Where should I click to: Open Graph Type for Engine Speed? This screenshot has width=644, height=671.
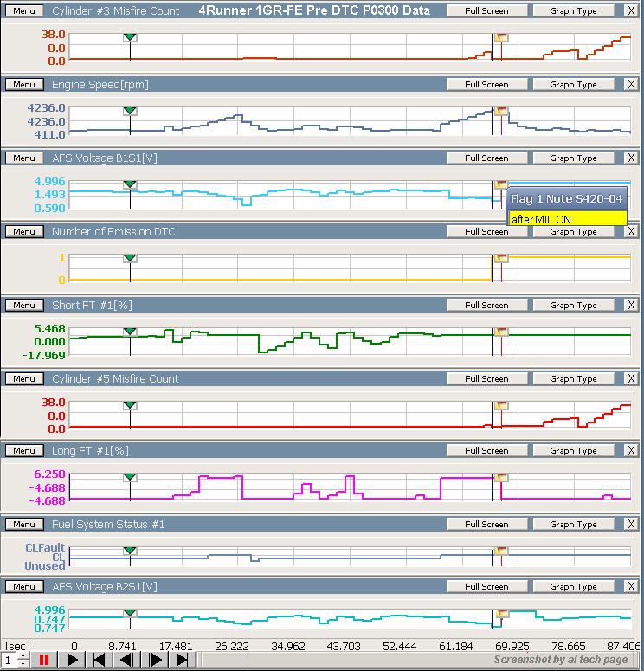pos(573,85)
